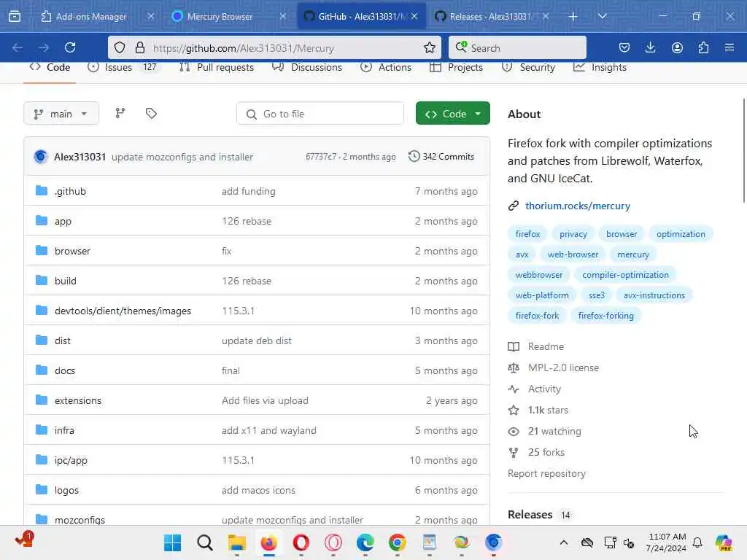The image size is (747, 560).
Task: Open the list all tabs chevron
Action: point(602,17)
